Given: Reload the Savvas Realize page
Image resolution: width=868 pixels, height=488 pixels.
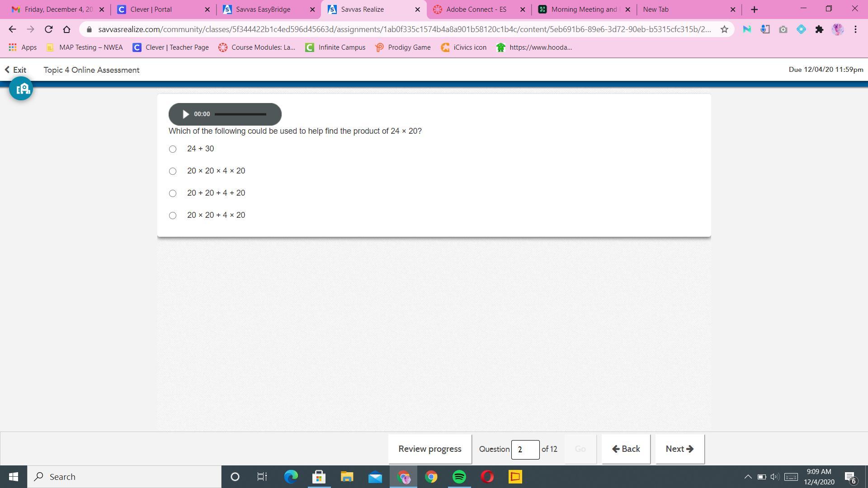Looking at the screenshot, I should [49, 29].
